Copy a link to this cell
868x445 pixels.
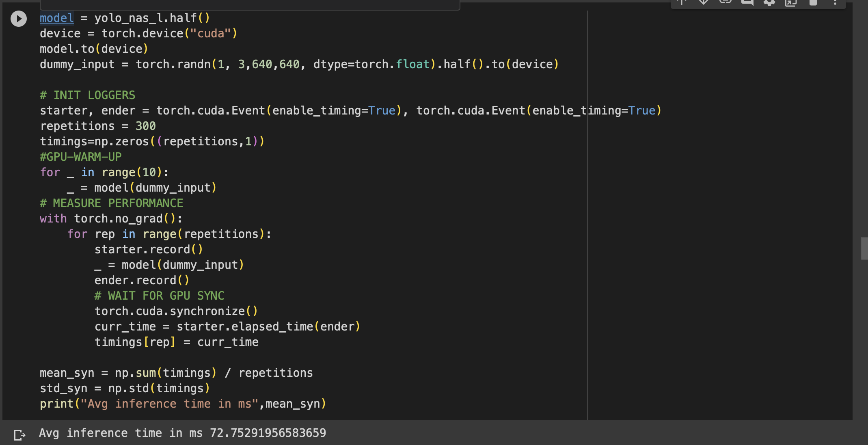click(x=726, y=3)
